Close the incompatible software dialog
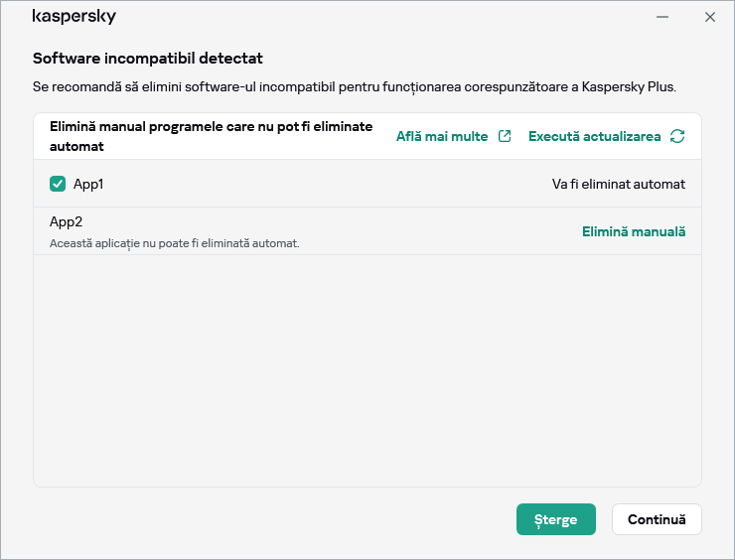735x560 pixels. [x=709, y=17]
